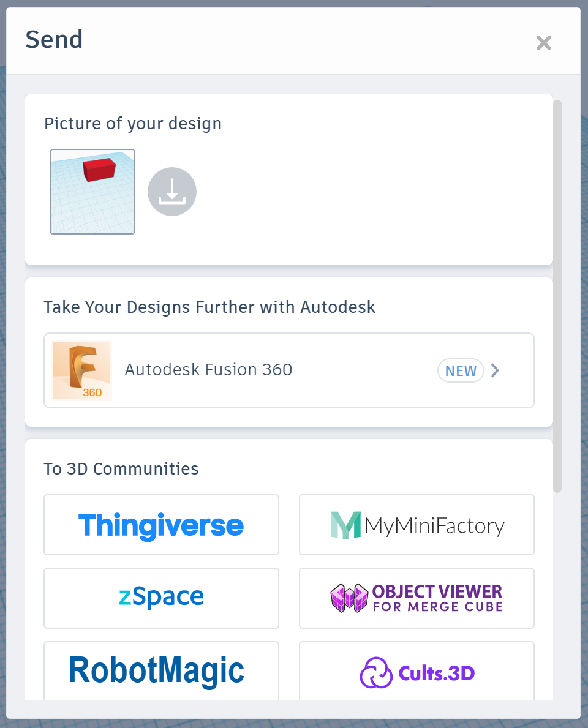
Task: Click the Fusion 360 orange logo icon
Action: click(x=82, y=370)
